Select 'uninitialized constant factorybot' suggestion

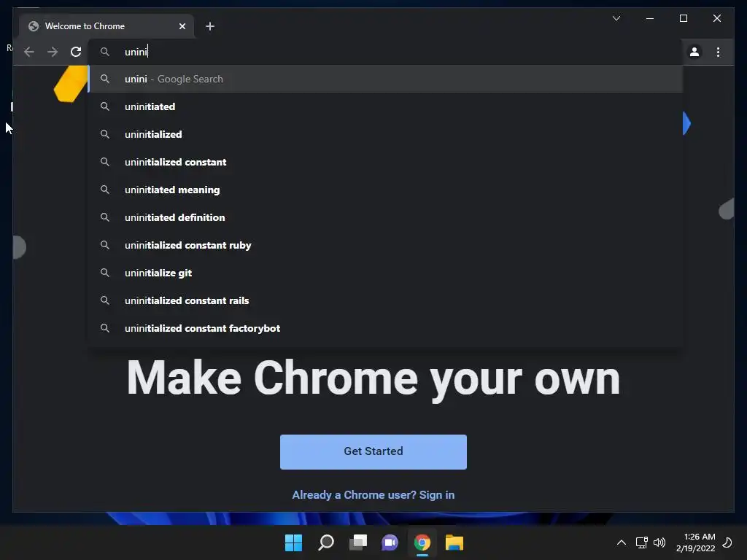point(385,328)
